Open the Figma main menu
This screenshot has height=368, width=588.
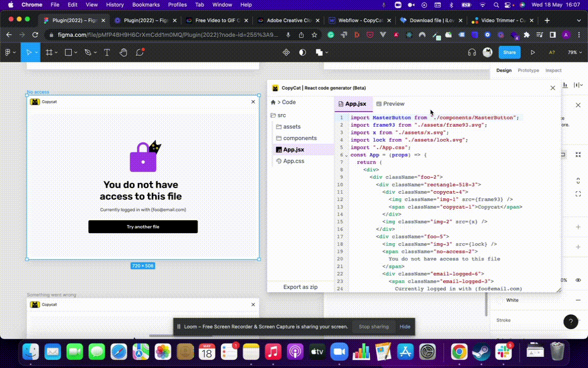click(9, 53)
